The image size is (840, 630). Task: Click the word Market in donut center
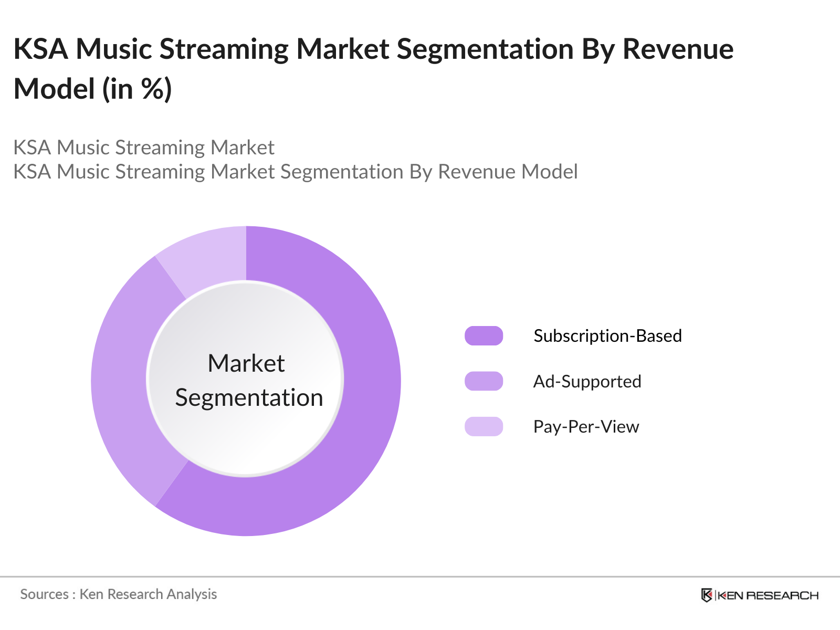[246, 363]
